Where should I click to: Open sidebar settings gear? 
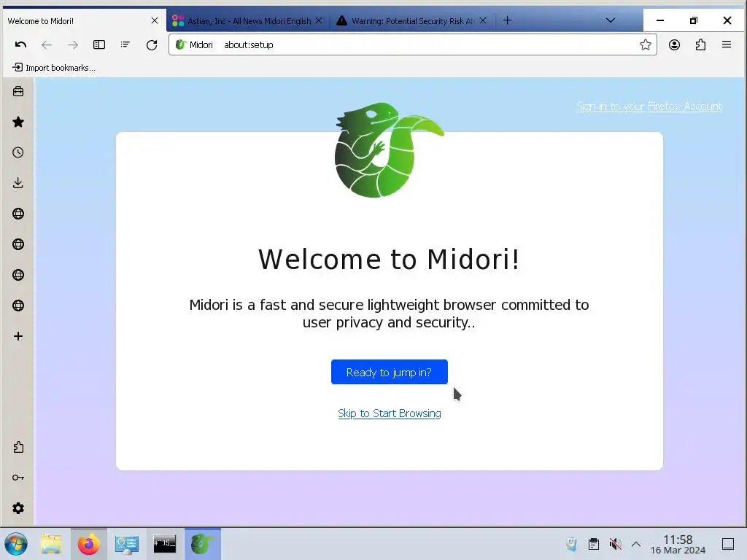18,508
